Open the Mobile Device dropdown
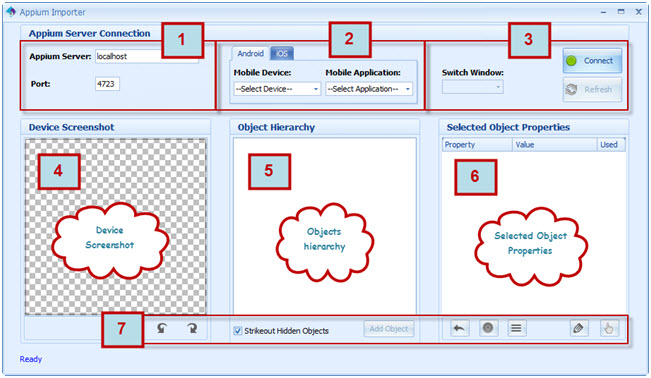Image resolution: width=651 pixels, height=378 pixels. click(277, 89)
